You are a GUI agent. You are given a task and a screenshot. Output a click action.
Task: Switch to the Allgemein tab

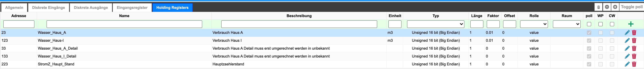pyautogui.click(x=14, y=8)
